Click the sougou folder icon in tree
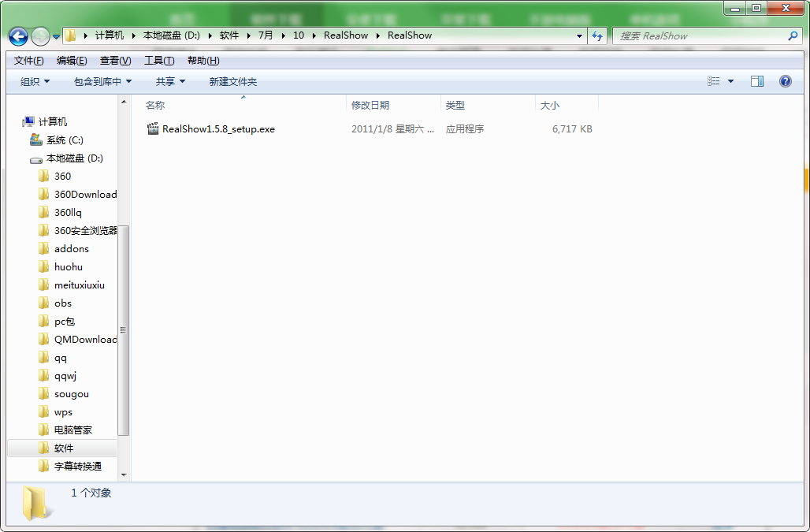Viewport: 810px width, 532px height. point(44,393)
